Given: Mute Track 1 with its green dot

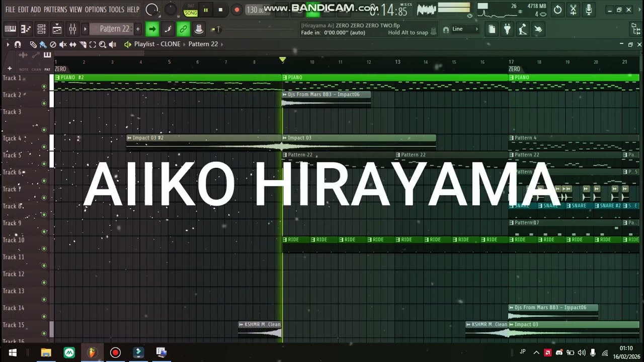Looking at the screenshot, I should (44, 86).
